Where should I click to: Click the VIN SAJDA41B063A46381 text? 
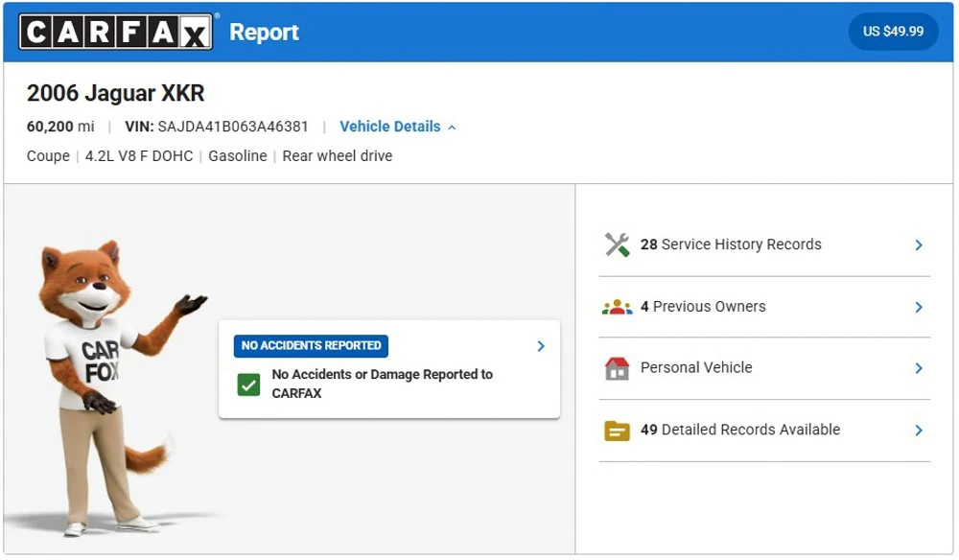217,127
